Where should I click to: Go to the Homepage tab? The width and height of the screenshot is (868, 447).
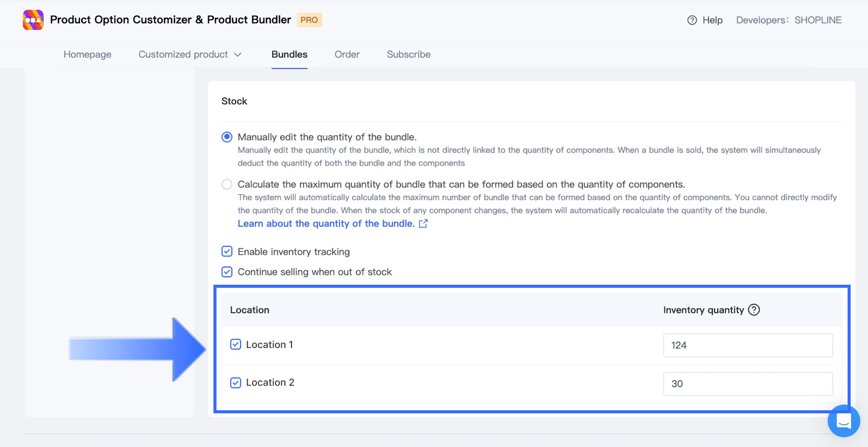(x=87, y=55)
